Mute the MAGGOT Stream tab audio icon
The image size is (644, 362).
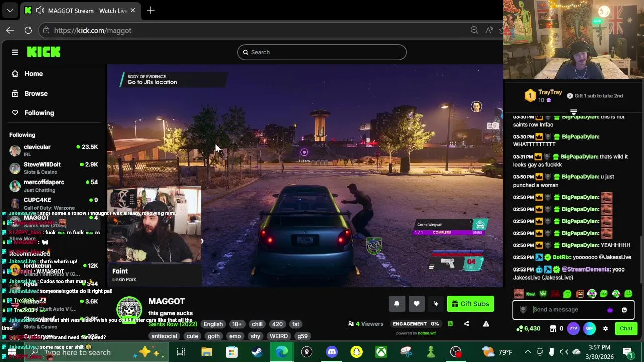pyautogui.click(x=40, y=10)
